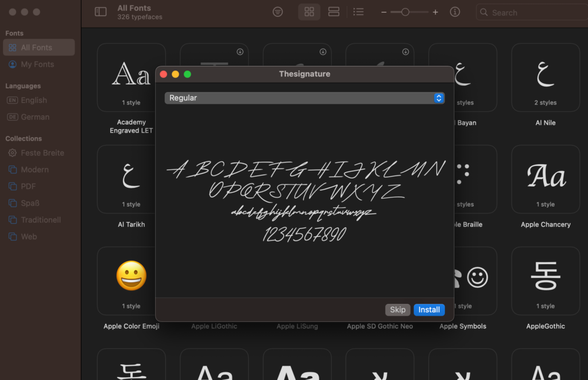Select All Fonts in the sidebar
The height and width of the screenshot is (380, 588).
pos(37,48)
